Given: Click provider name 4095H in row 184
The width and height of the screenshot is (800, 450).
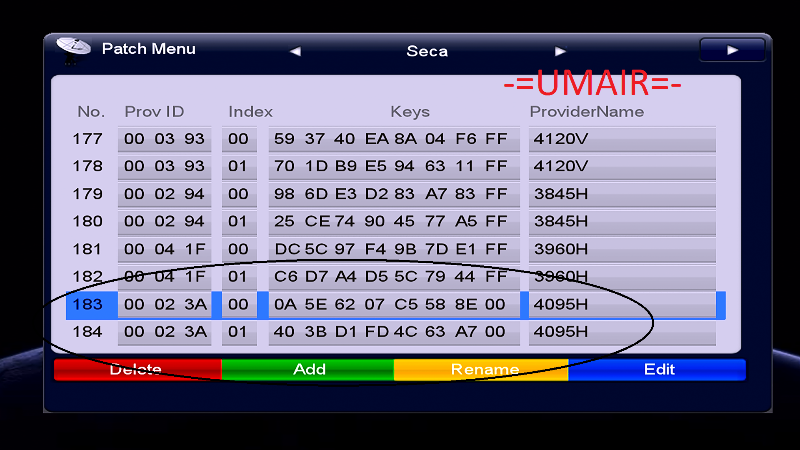Looking at the screenshot, I should [621, 331].
